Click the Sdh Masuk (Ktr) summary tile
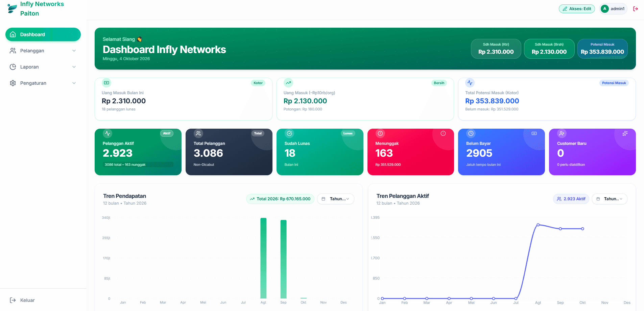Viewport: 644px width, 311px height. 496,49
